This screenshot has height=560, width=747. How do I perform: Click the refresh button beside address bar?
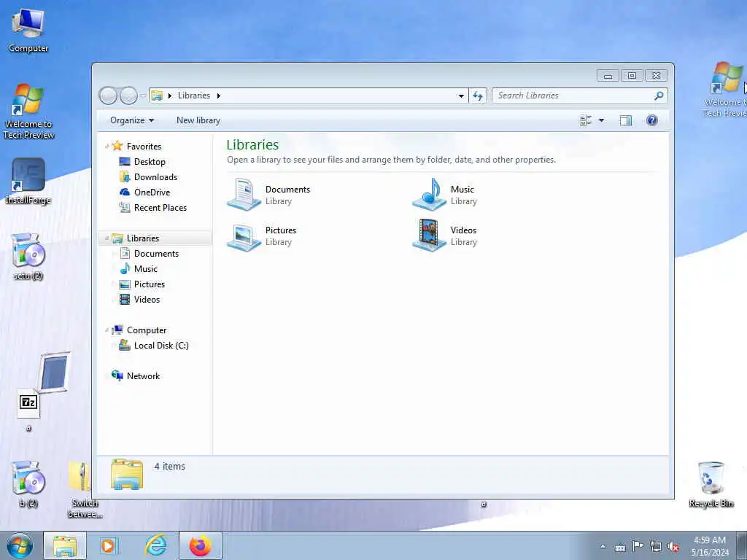(478, 96)
